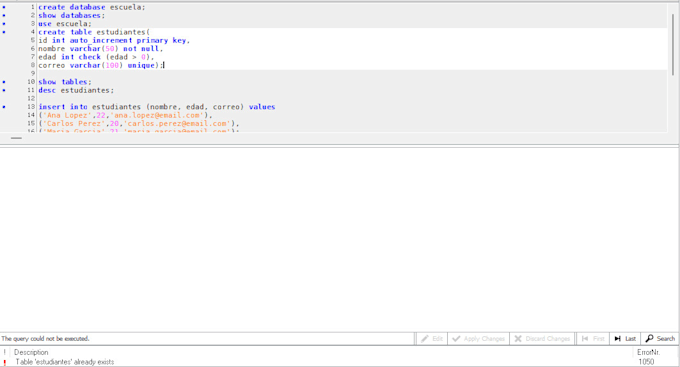This screenshot has width=680, height=367.
Task: Click the error number 1050
Action: pyautogui.click(x=646, y=362)
